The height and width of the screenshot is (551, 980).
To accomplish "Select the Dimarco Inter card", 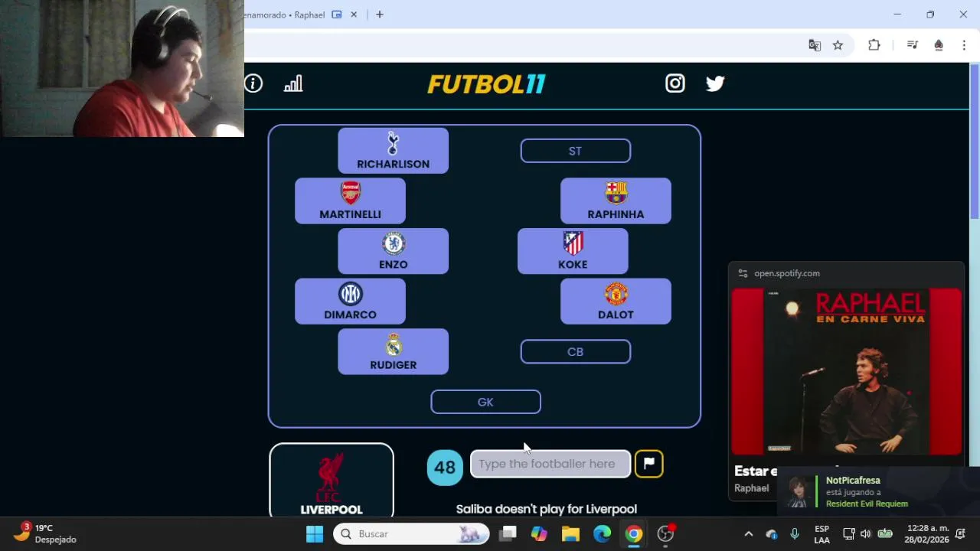I will [x=350, y=302].
